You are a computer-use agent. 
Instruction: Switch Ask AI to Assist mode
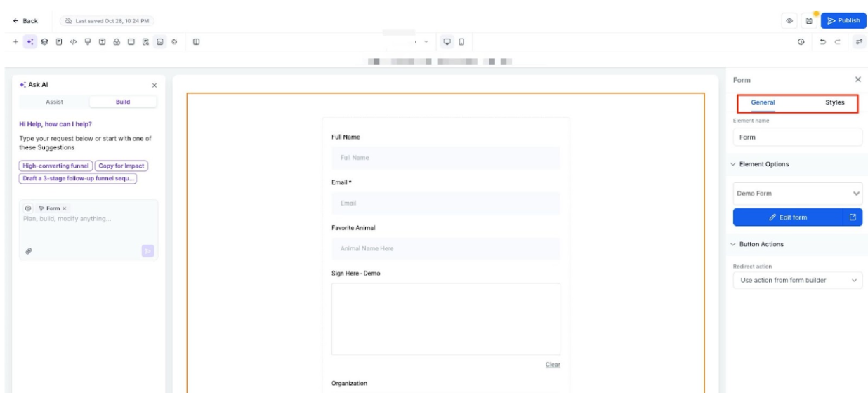(54, 102)
